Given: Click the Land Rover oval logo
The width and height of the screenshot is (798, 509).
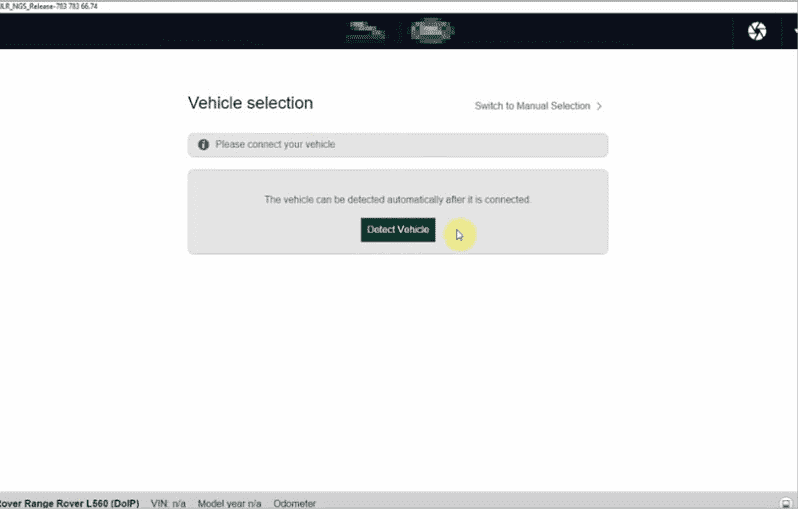Looking at the screenshot, I should point(432,31).
